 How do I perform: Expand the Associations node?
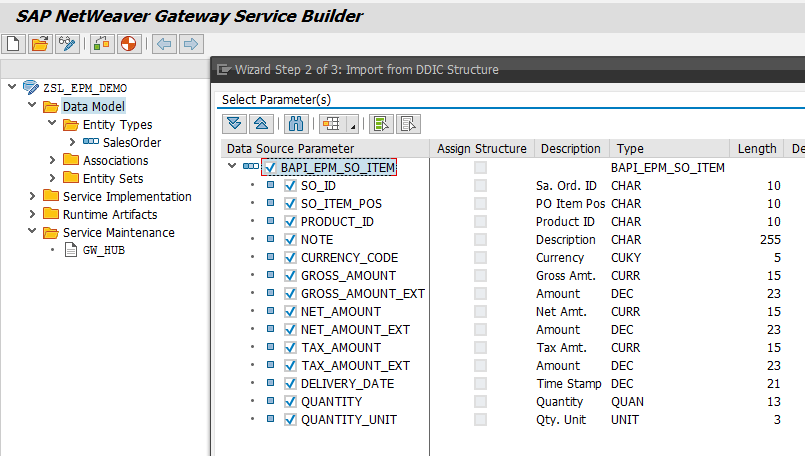pyautogui.click(x=52, y=160)
